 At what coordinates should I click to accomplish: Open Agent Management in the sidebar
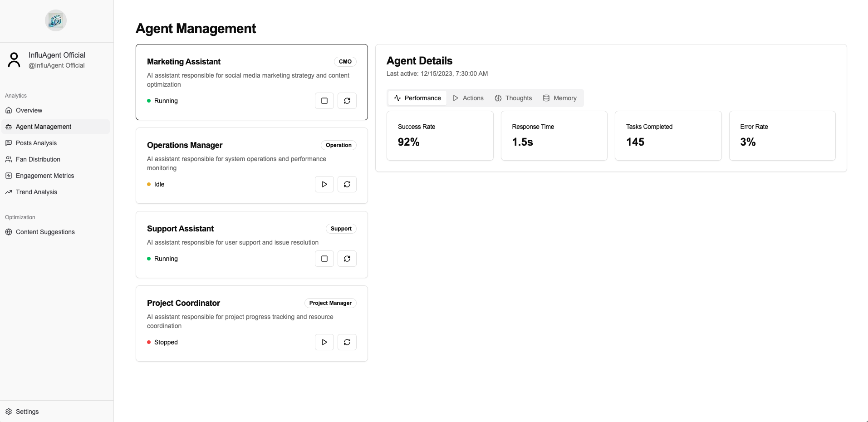tap(43, 127)
